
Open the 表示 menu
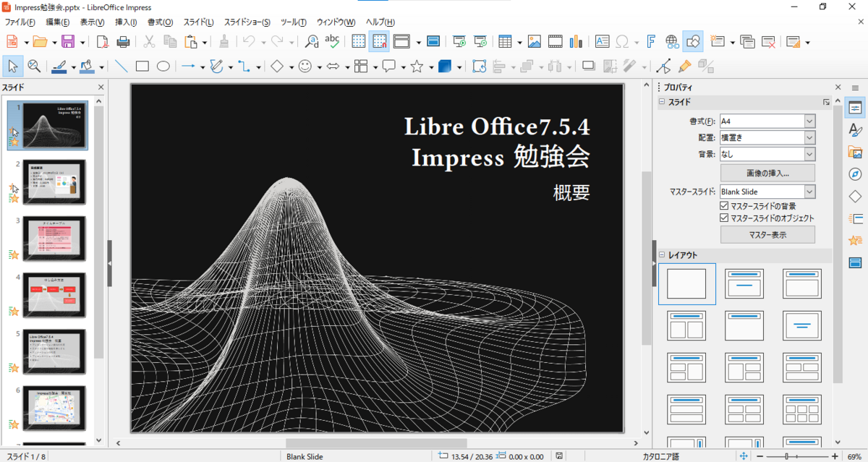(92, 22)
